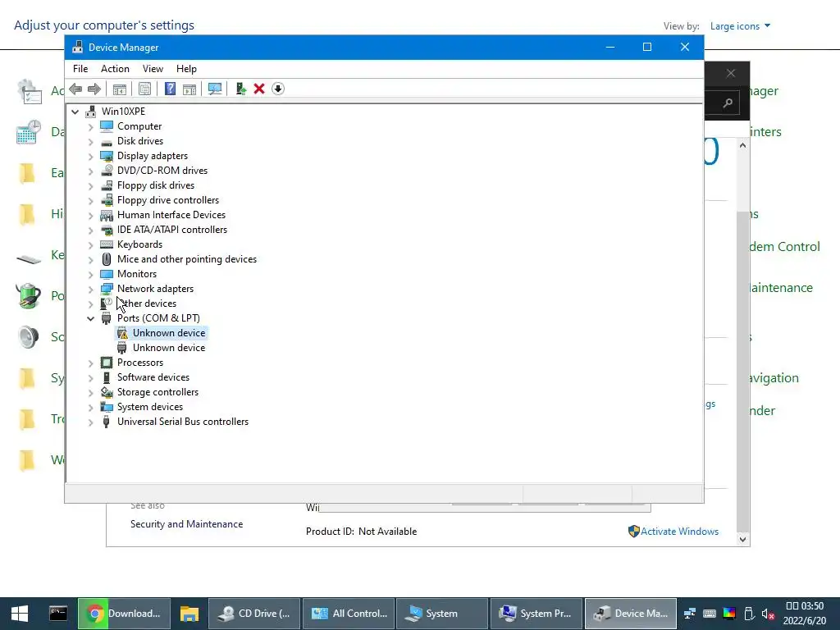Switch to System Properties taskbar button
The height and width of the screenshot is (630, 840).
coord(536,614)
